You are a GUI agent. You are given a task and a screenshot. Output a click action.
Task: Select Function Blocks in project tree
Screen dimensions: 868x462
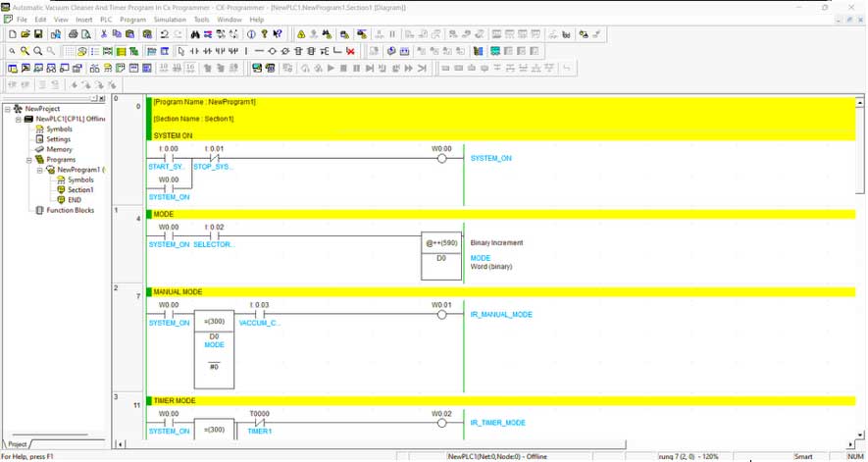coord(71,210)
